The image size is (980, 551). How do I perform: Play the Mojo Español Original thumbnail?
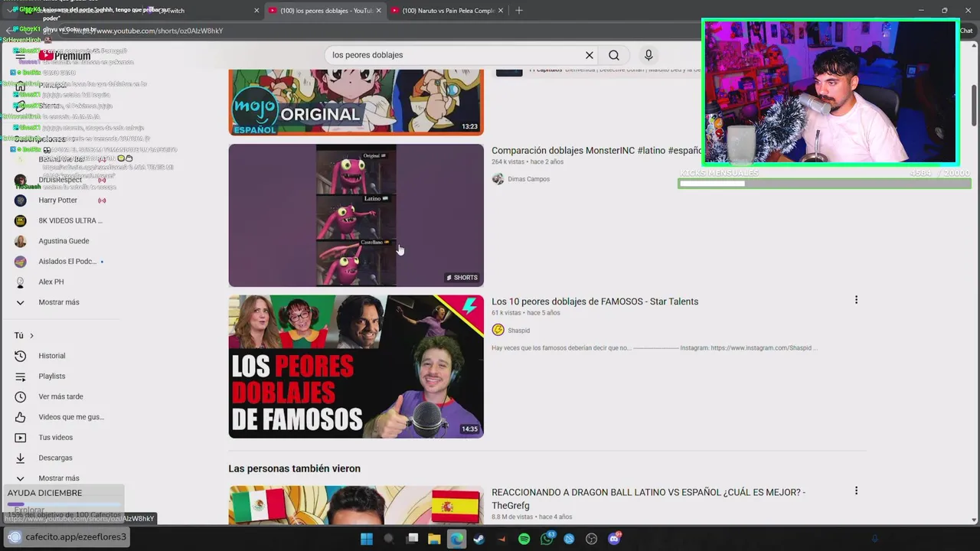point(356,102)
